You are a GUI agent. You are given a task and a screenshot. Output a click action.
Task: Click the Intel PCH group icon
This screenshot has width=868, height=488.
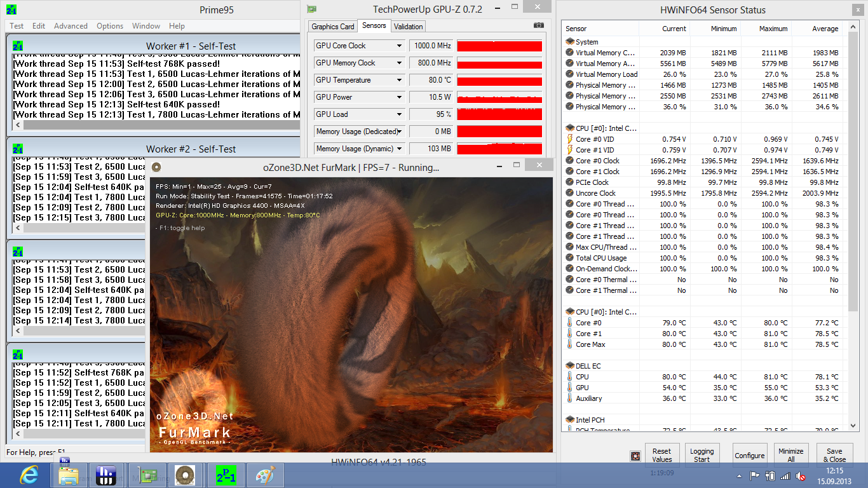pos(569,420)
